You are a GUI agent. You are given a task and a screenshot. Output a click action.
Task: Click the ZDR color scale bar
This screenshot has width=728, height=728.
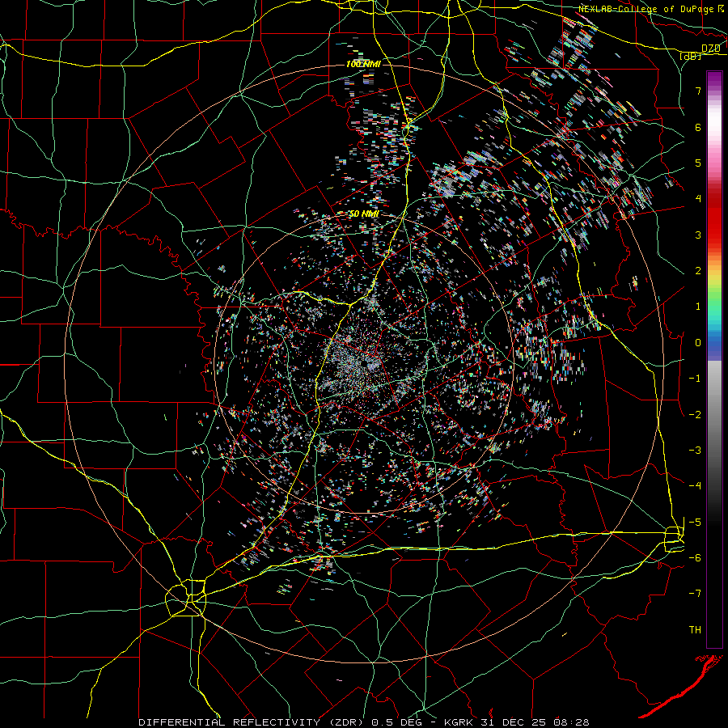tap(714, 359)
